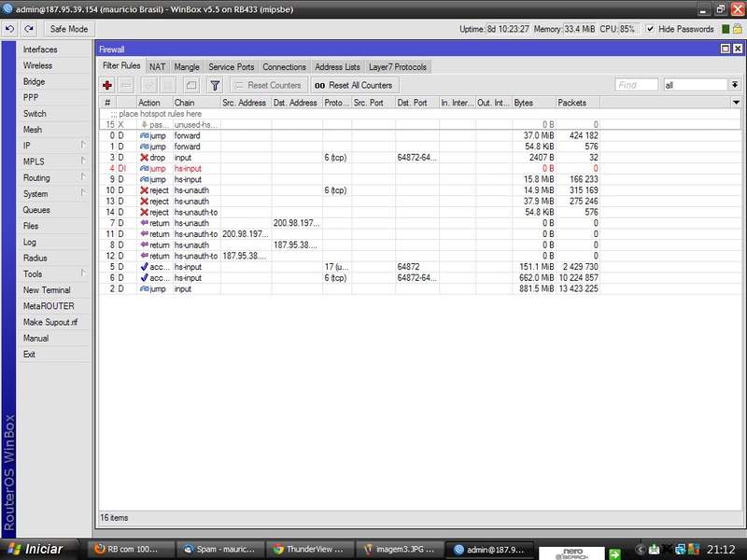Click the jump icon of rule 2

coord(144,288)
